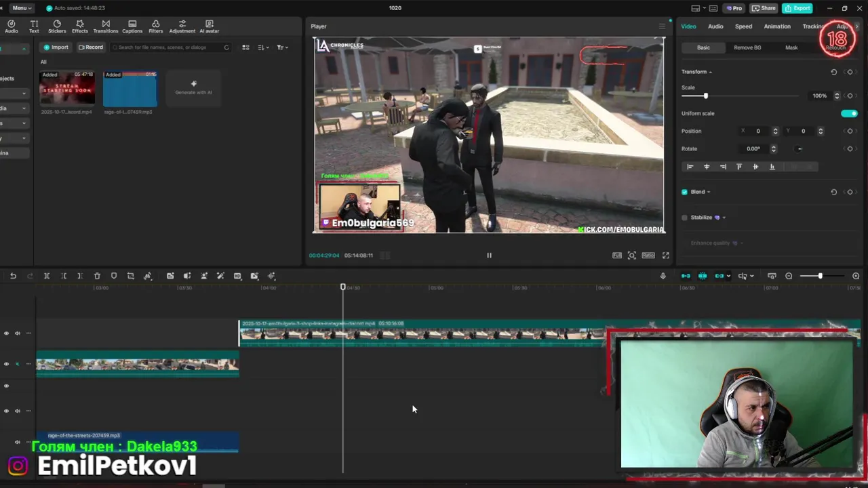Toggle the linkage option in timeline toolbar

pos(719,276)
